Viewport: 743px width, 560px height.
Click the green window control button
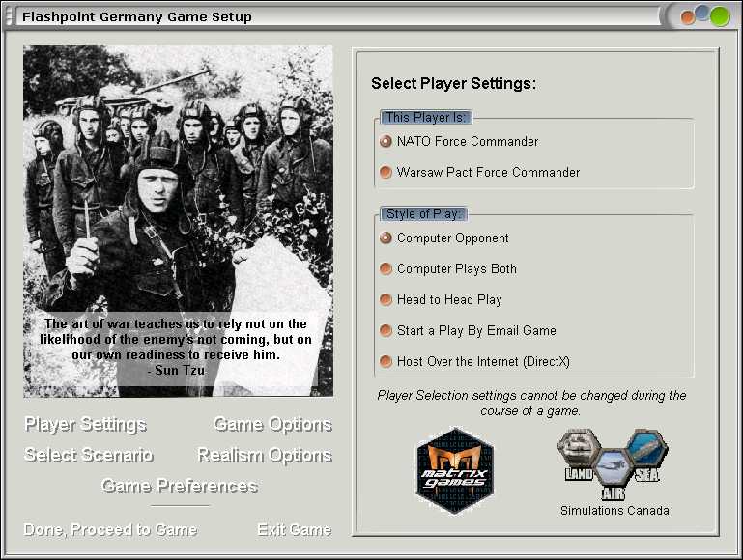720,16
